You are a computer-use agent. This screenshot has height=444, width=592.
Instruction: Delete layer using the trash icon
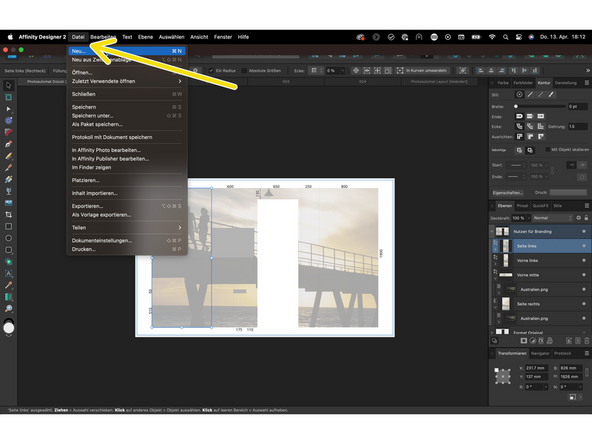coord(586,341)
